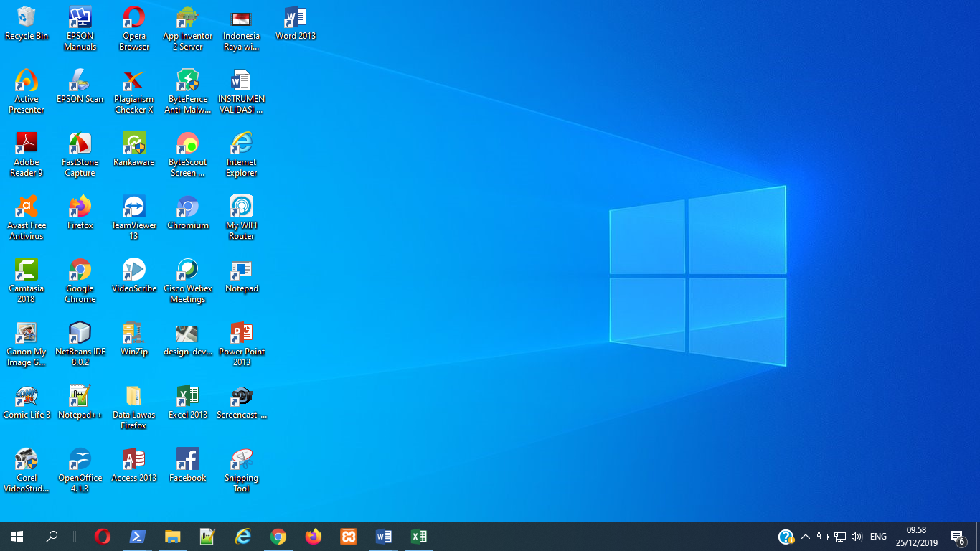980x551 pixels.
Task: Select the Access 2013 shortcut
Action: pos(134,465)
